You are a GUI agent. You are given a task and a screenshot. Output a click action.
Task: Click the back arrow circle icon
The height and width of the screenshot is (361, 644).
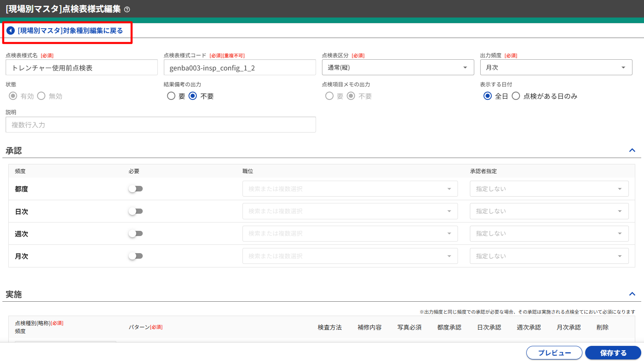[x=11, y=31]
